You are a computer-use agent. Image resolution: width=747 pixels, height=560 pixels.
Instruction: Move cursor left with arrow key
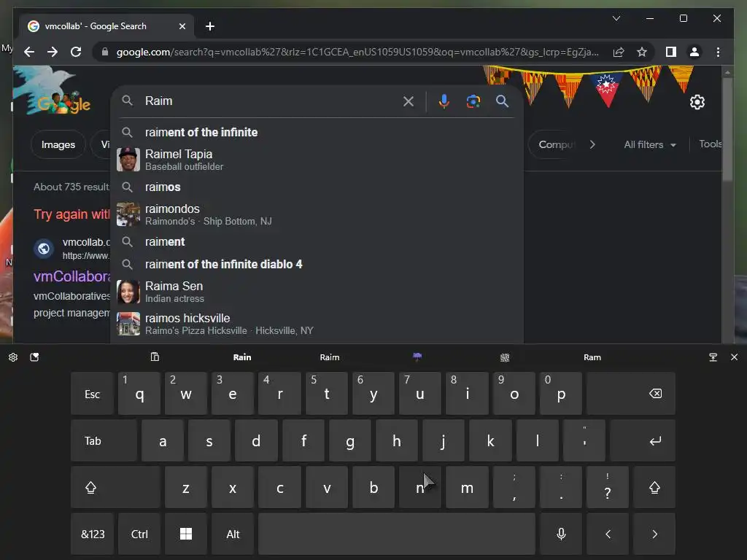pyautogui.click(x=608, y=534)
